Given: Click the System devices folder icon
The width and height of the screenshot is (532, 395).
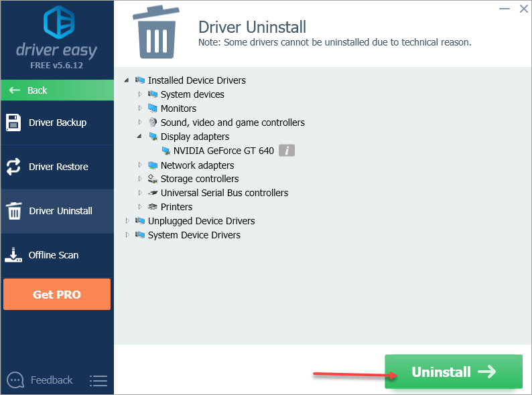Looking at the screenshot, I should (153, 94).
